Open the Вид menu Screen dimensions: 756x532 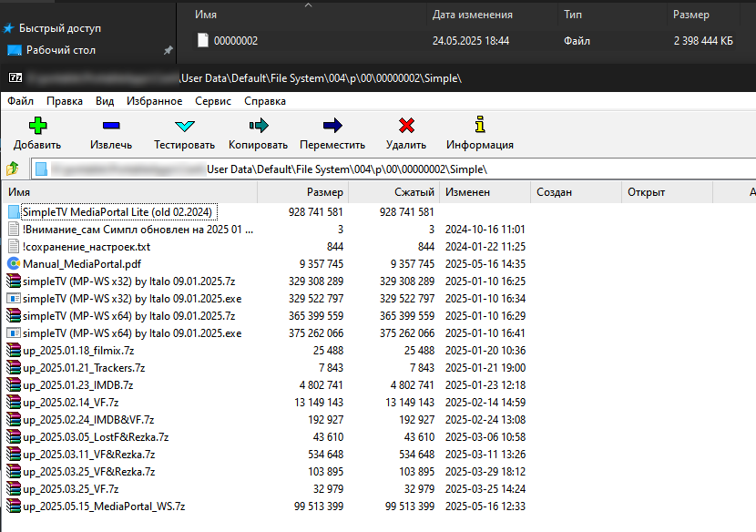[105, 101]
